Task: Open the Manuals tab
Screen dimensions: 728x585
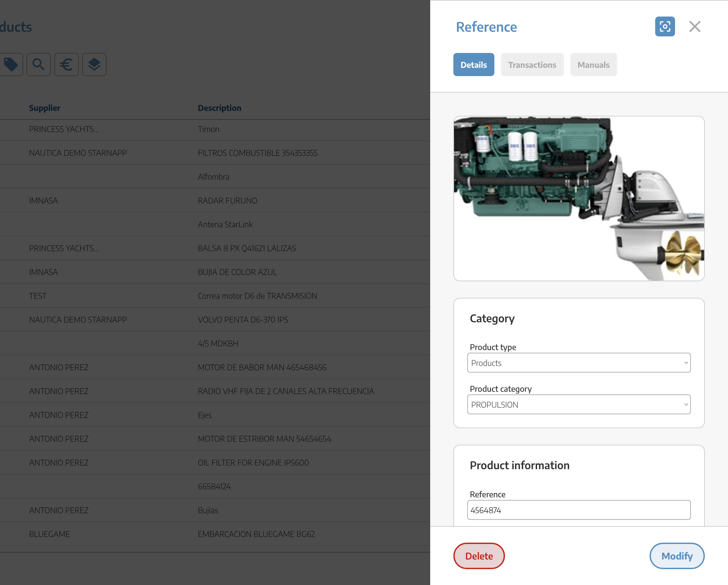Action: coord(593,65)
